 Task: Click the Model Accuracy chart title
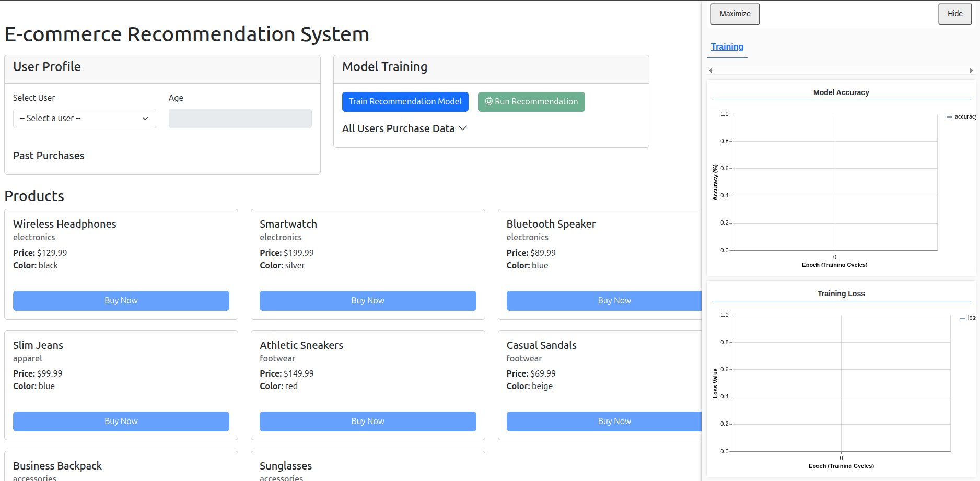point(841,92)
